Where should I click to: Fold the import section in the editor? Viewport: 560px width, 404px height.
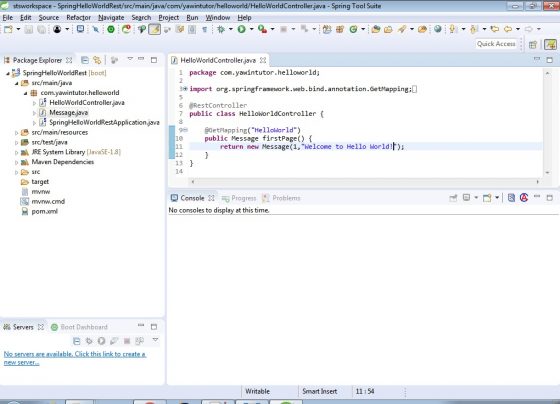coord(185,89)
